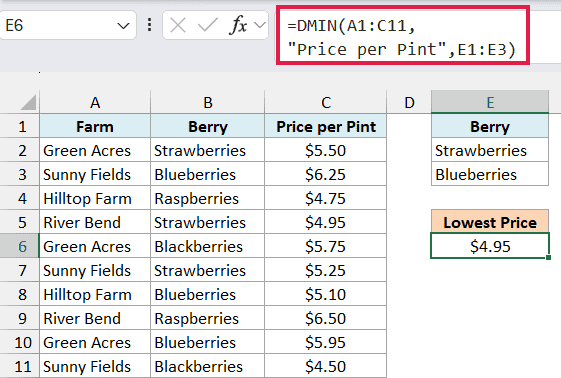Select column C header
Screen dimensions: 561x378
point(326,103)
